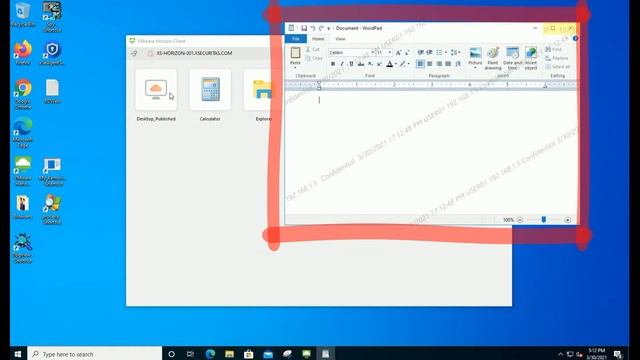Switch to the View tab in WordPad
This screenshot has width=640, height=360.
[340, 39]
